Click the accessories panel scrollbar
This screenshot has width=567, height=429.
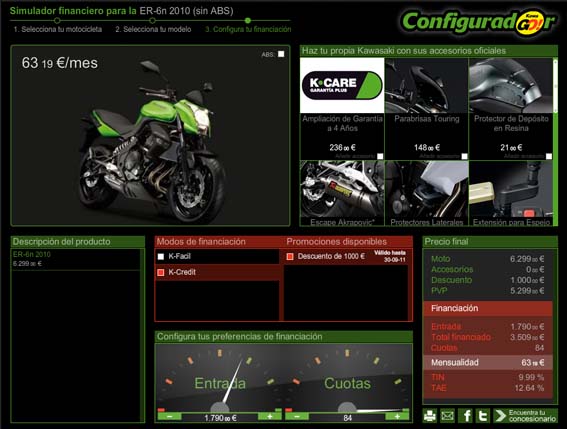click(555, 141)
